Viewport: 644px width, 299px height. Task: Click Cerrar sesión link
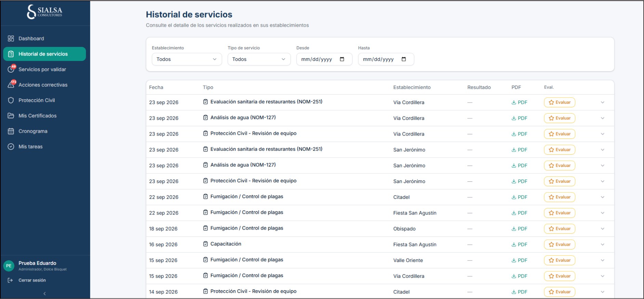[x=32, y=280]
